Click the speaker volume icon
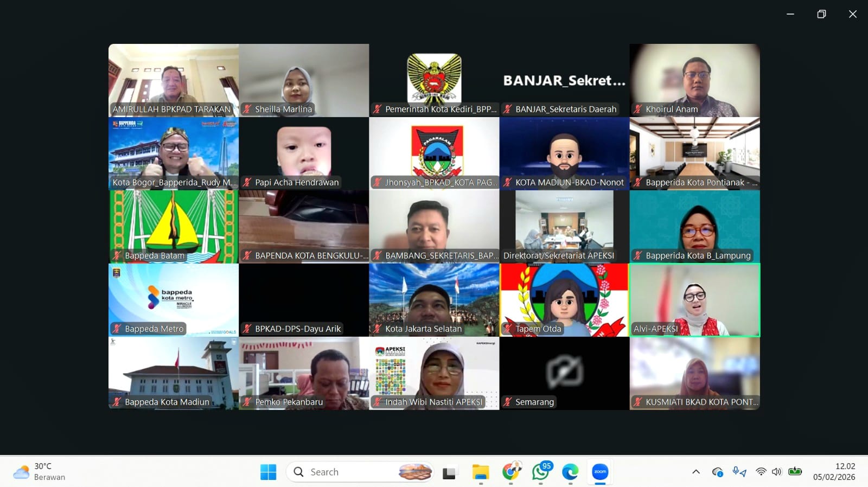868x487 pixels. click(x=777, y=472)
